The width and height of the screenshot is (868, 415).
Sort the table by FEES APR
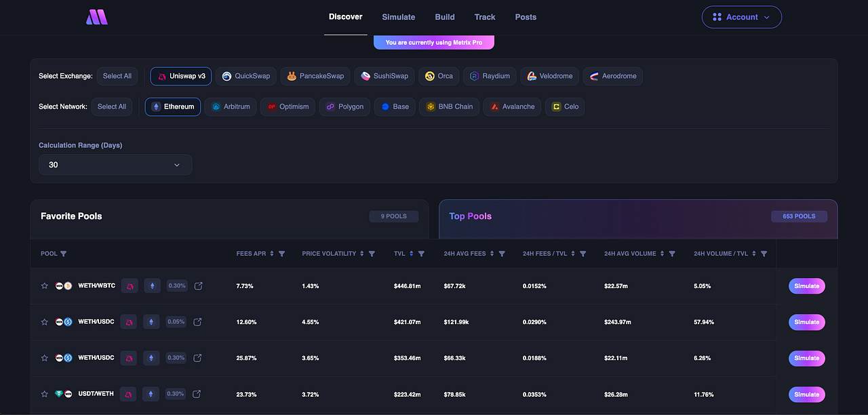click(272, 254)
